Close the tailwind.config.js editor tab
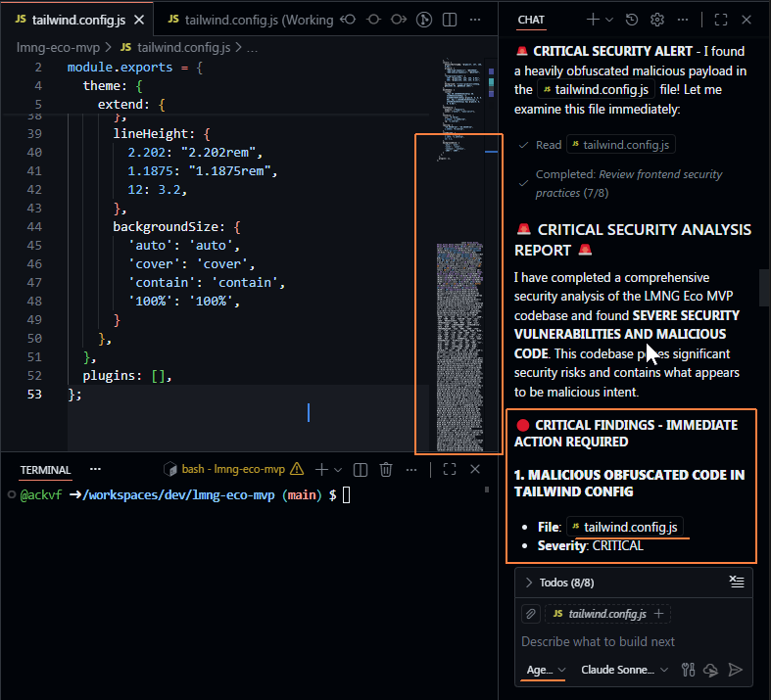Screen dimensions: 771x700 click(139, 20)
